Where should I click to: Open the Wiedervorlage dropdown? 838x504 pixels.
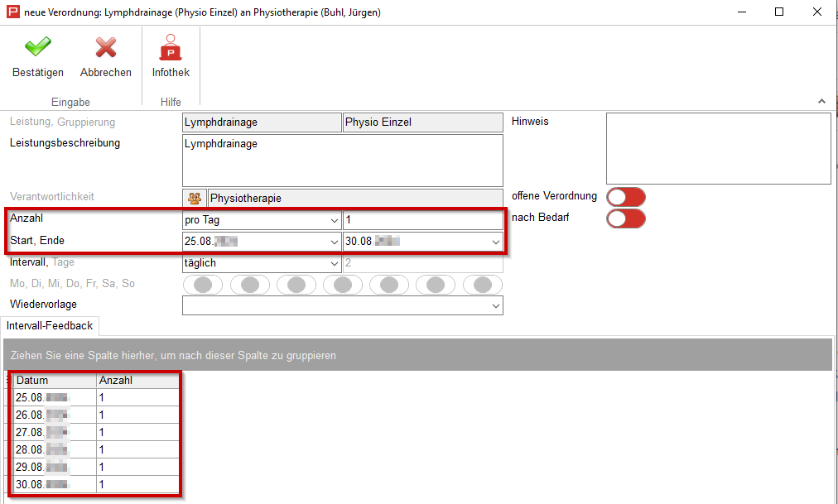495,305
